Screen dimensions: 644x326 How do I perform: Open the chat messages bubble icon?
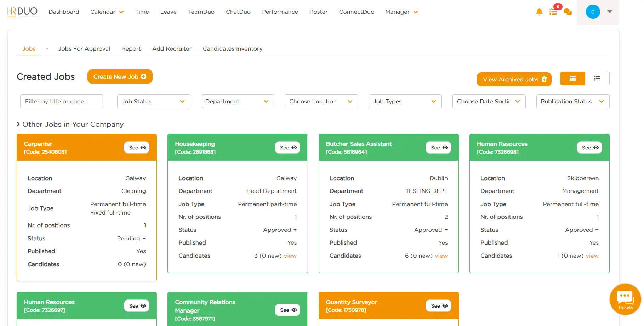click(568, 12)
